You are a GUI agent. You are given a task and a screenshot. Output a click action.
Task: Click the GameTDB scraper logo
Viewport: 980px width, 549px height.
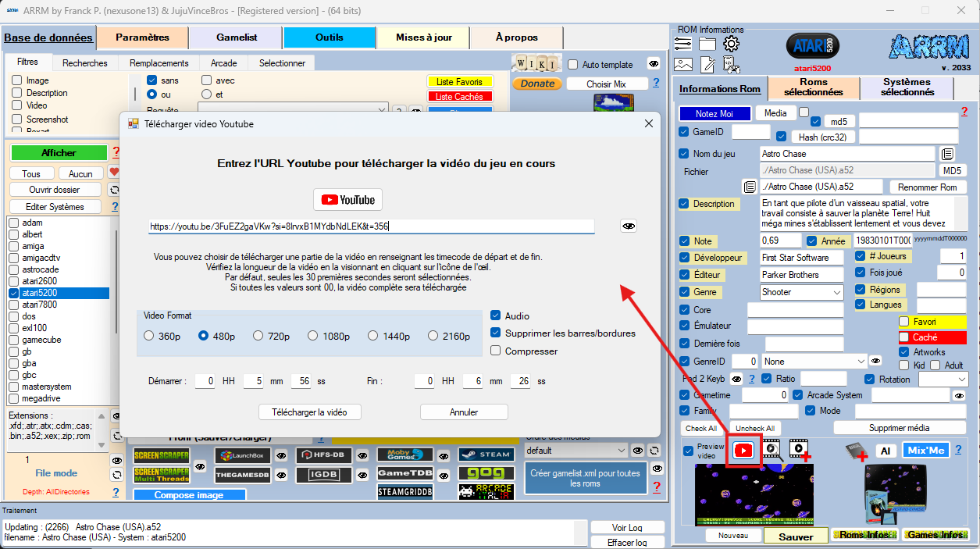pos(404,473)
